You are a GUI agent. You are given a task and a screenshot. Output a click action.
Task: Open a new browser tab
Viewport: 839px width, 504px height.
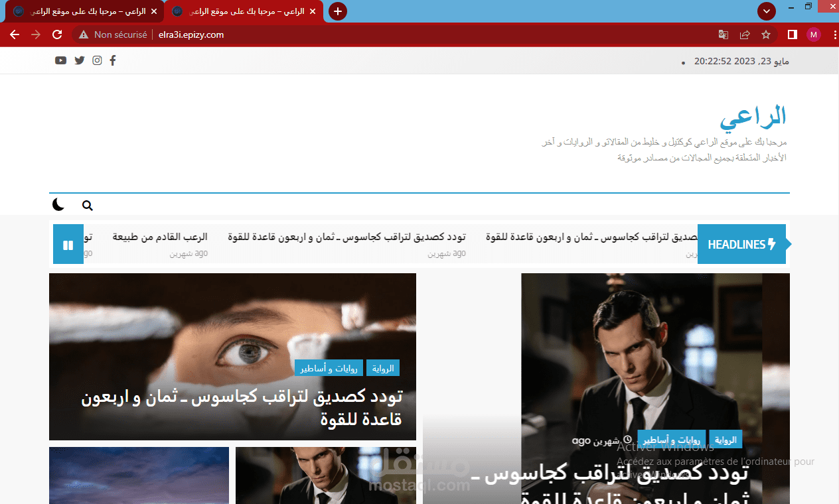pyautogui.click(x=338, y=11)
